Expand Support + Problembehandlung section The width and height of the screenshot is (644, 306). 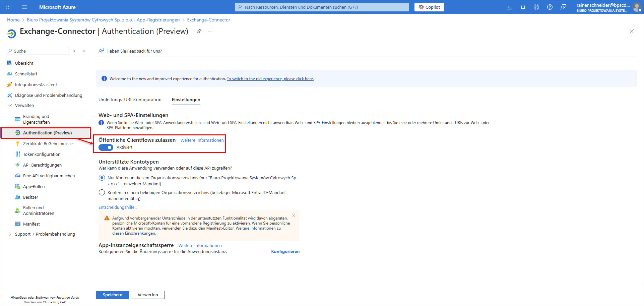[10, 234]
